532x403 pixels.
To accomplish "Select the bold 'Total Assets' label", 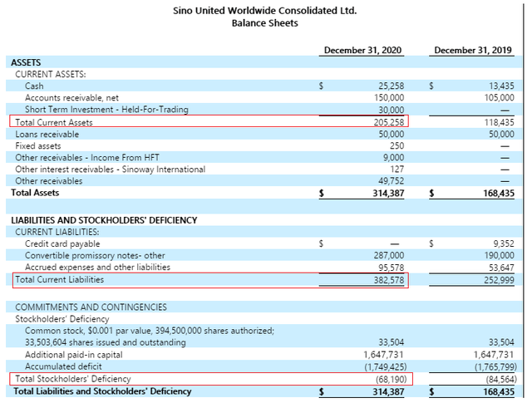I will (x=35, y=193).
